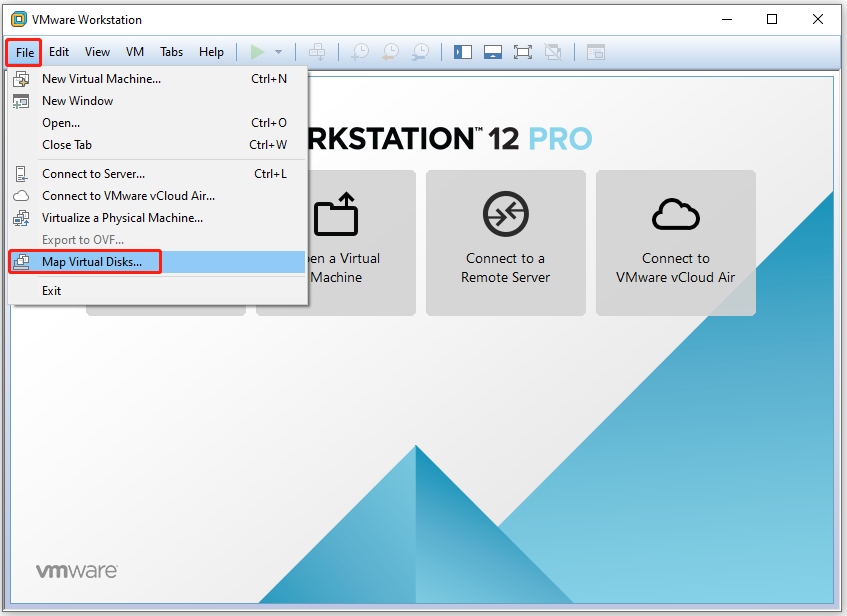
Task: Click the Take Snapshot clock icon
Action: 360,52
